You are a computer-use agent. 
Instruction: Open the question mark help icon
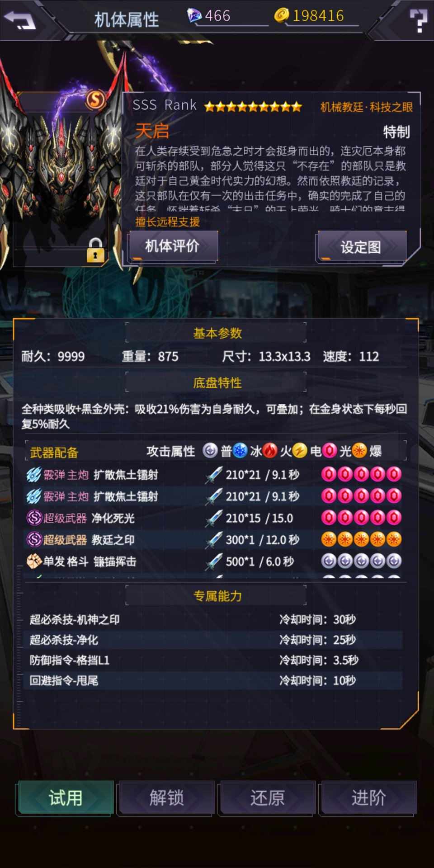(x=418, y=21)
